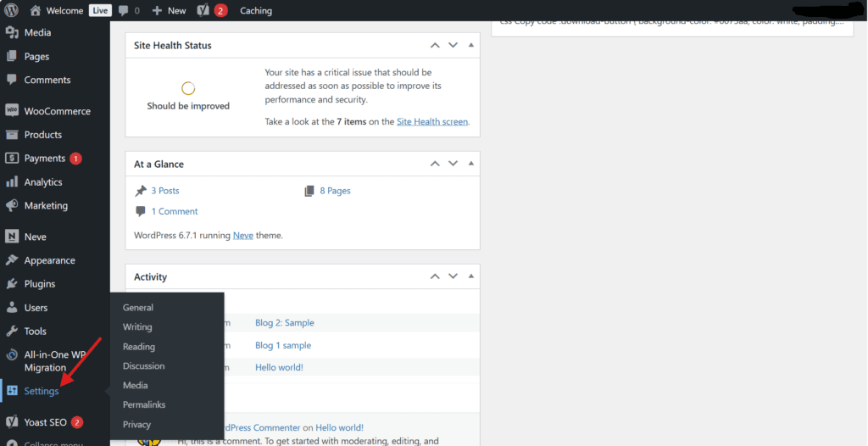868x446 pixels.
Task: Click the Tools wrench icon
Action: [12, 332]
